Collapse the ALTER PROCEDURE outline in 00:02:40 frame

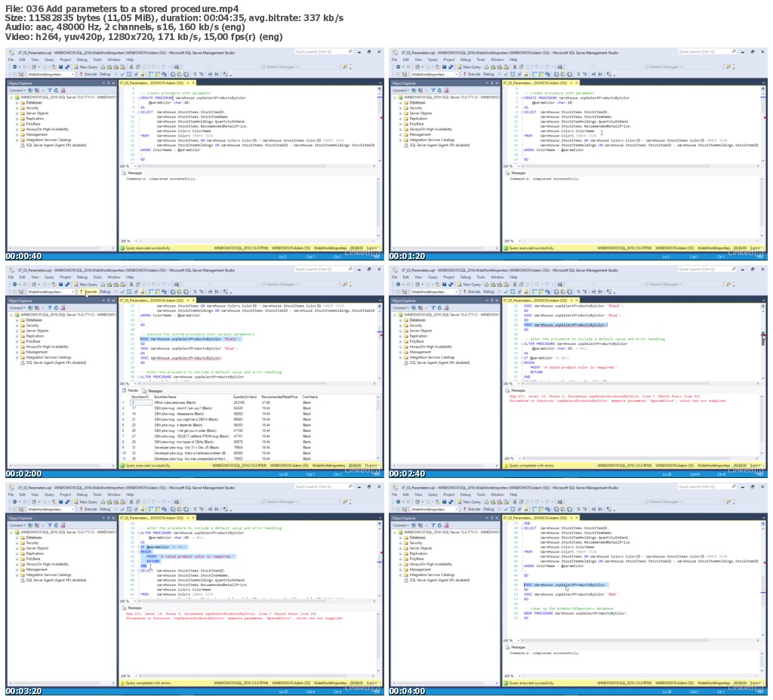pos(522,344)
